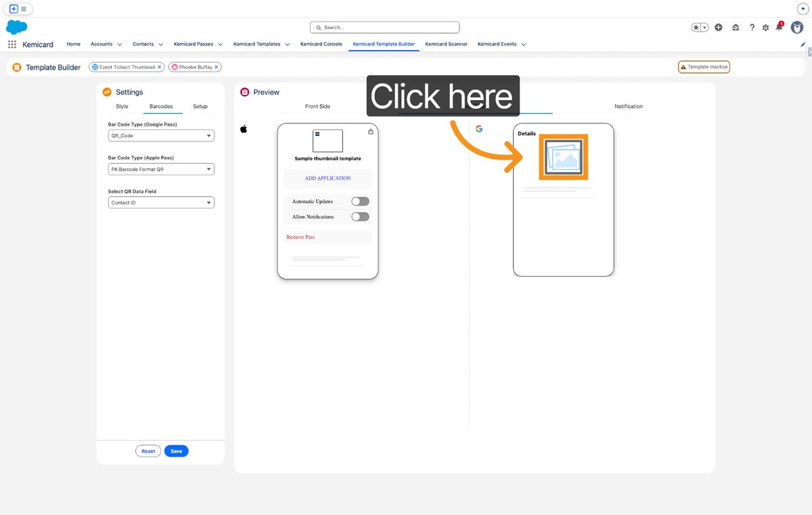This screenshot has height=515, width=812.
Task: Click the Global Actions plus icon
Action: click(719, 27)
